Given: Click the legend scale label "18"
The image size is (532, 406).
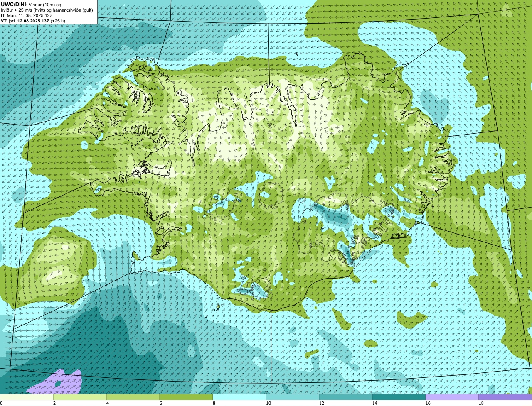Looking at the screenshot, I should [481, 403].
